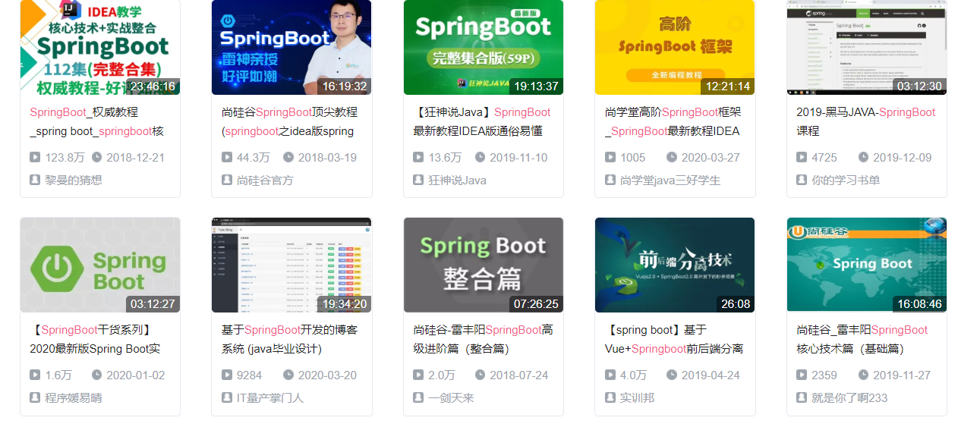Image resolution: width=980 pixels, height=424 pixels.
Task: Click title 【SpringBoot干货系列】2020最新版
Action: click(x=95, y=339)
